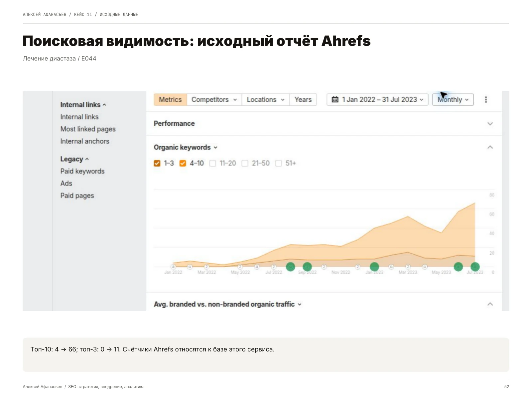Click the small marker above Mar 2023 label
The height and width of the screenshot is (399, 532).
[x=408, y=267]
